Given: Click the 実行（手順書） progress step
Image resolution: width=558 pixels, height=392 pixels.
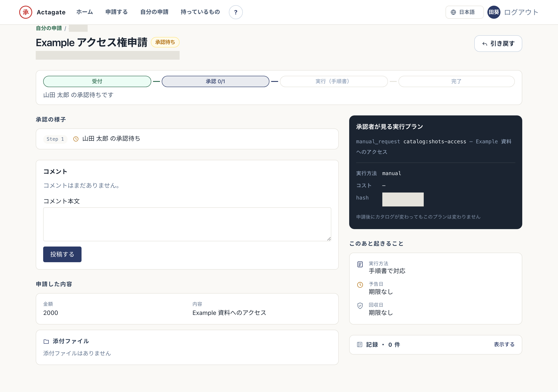Looking at the screenshot, I should pyautogui.click(x=334, y=81).
